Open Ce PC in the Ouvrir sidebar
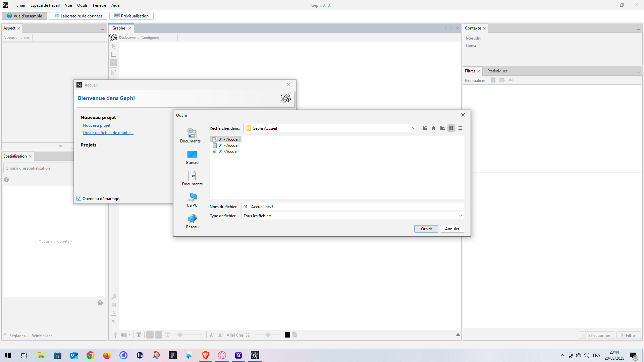 pos(192,200)
